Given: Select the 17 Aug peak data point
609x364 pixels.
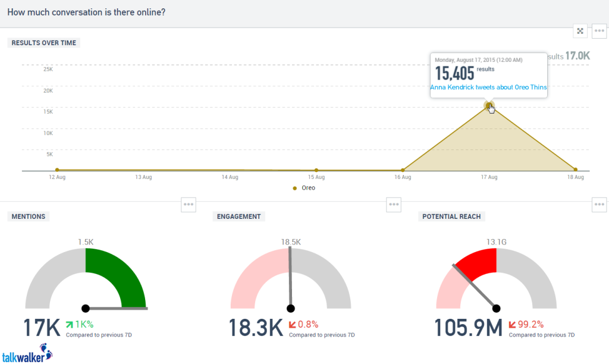Looking at the screenshot, I should [489, 105].
